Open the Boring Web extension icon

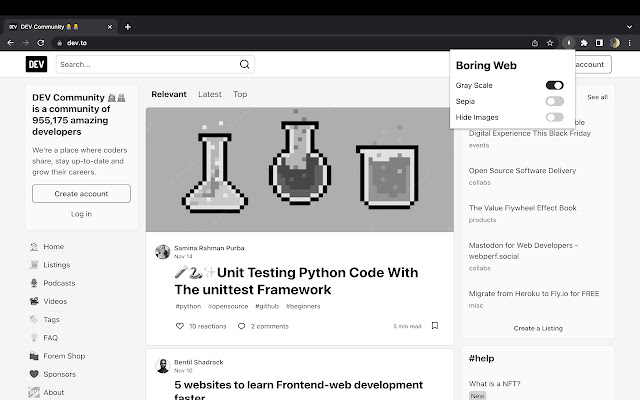tap(568, 43)
